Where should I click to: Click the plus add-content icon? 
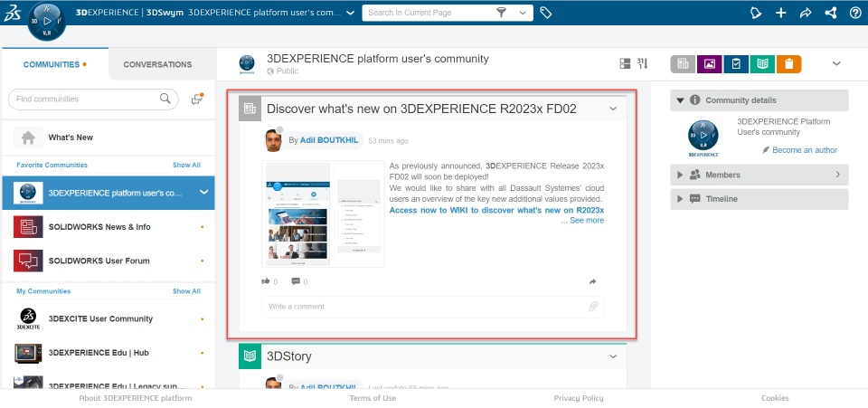tap(780, 13)
